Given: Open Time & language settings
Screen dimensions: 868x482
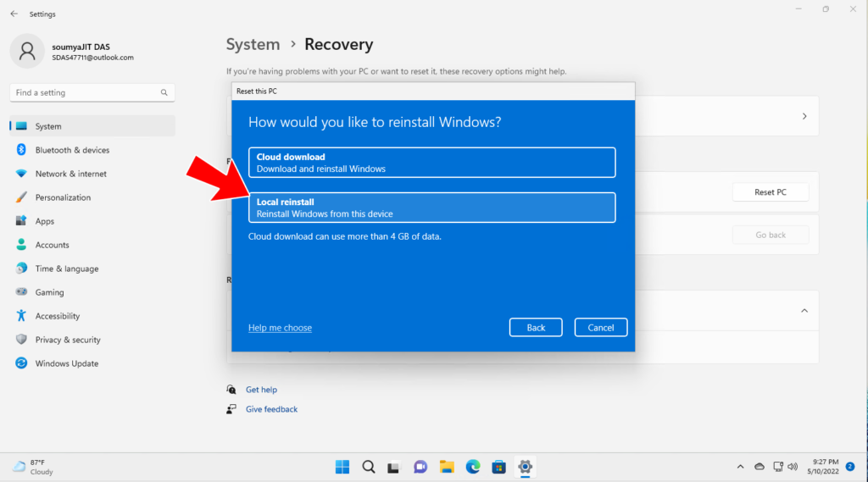Looking at the screenshot, I should pos(92,269).
